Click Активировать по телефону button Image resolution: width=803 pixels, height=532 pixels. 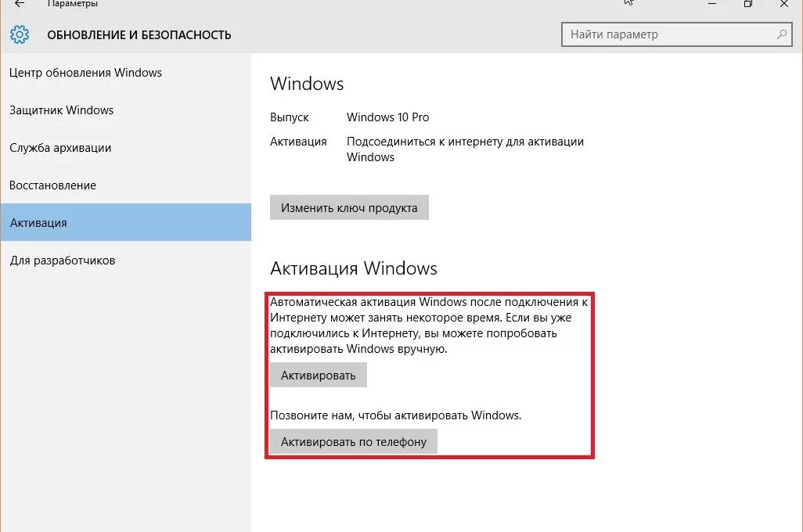[x=353, y=441]
